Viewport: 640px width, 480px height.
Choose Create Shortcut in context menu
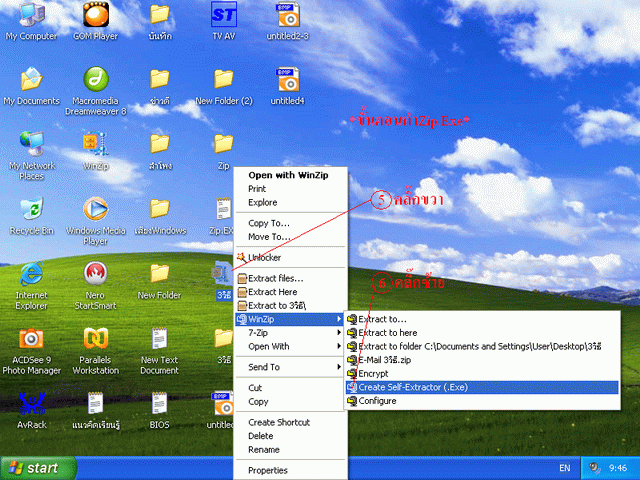click(x=291, y=422)
